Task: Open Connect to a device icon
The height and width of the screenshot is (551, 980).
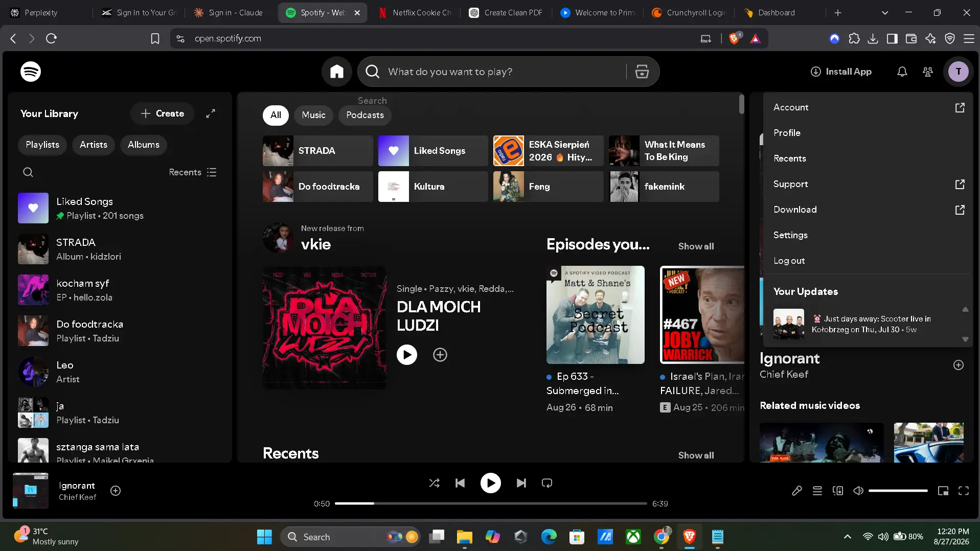Action: point(838,491)
